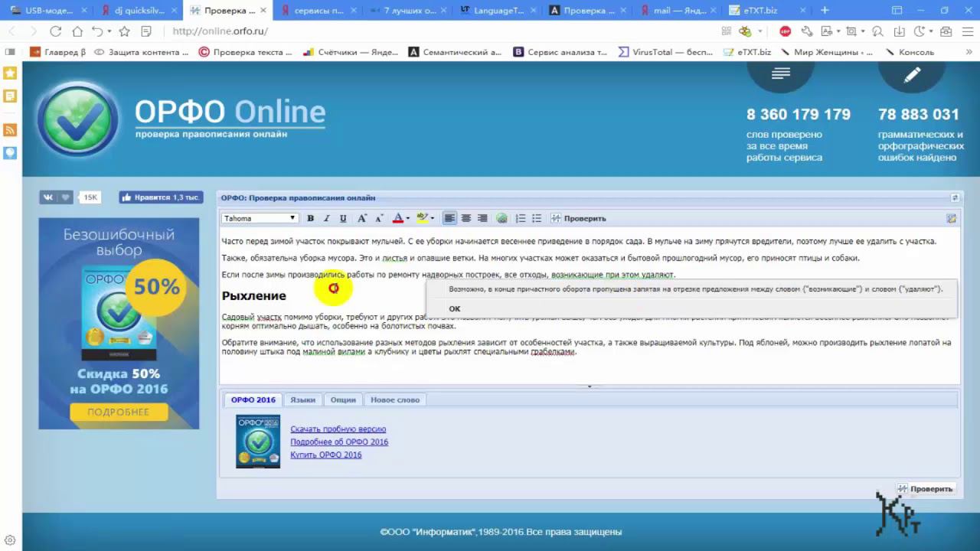
Task: Click the ОРФО green checkmark logo
Action: tap(77, 119)
